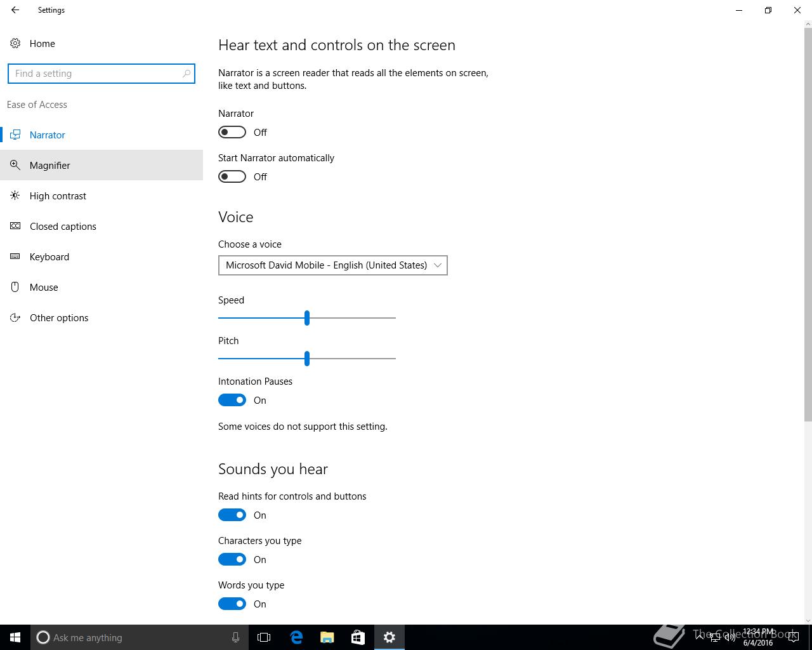The image size is (812, 650).
Task: Click the Magnifier sidebar icon
Action: (15, 165)
